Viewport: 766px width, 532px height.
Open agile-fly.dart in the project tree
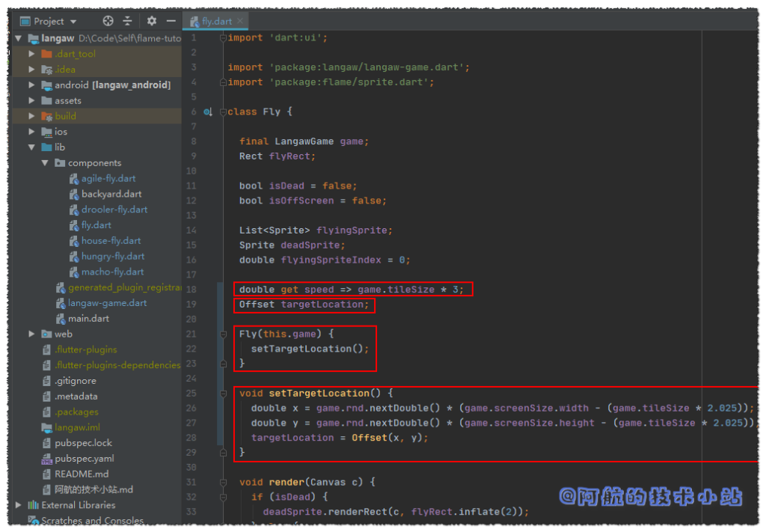pos(108,179)
